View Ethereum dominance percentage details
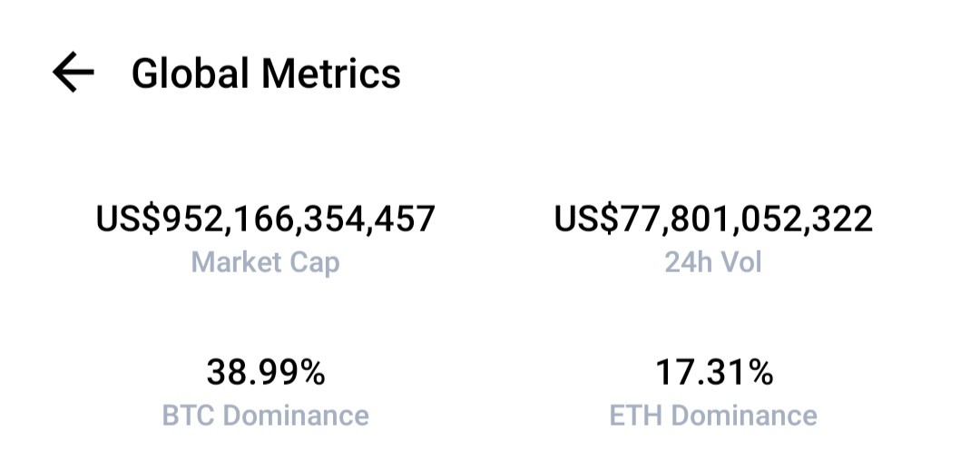Screen dimensions: 980x450 713,393
